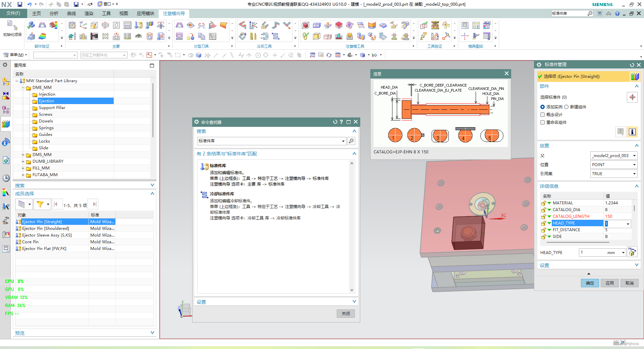Click the 确定 button
Screen dimensions: 644x349
(590, 283)
